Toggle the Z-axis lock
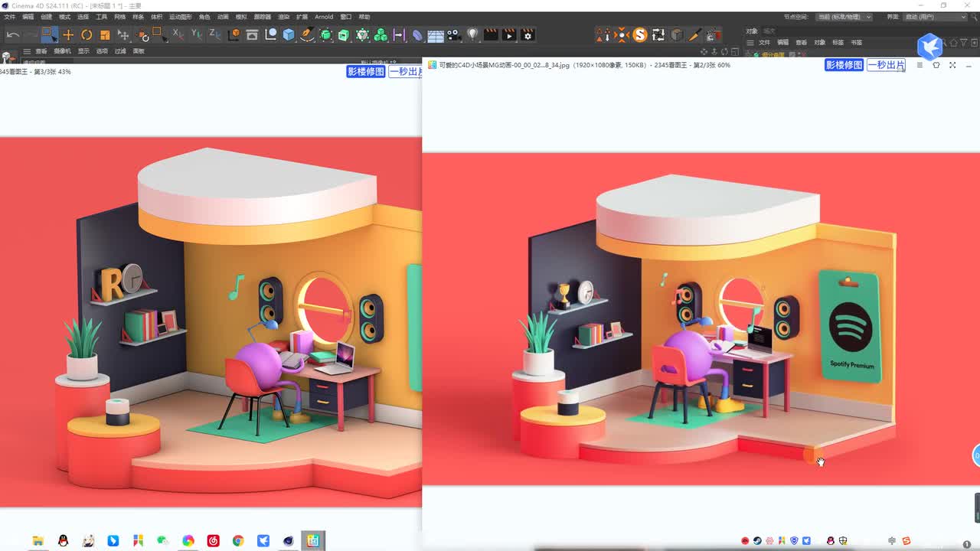Screen dimensions: 980x551 point(214,35)
